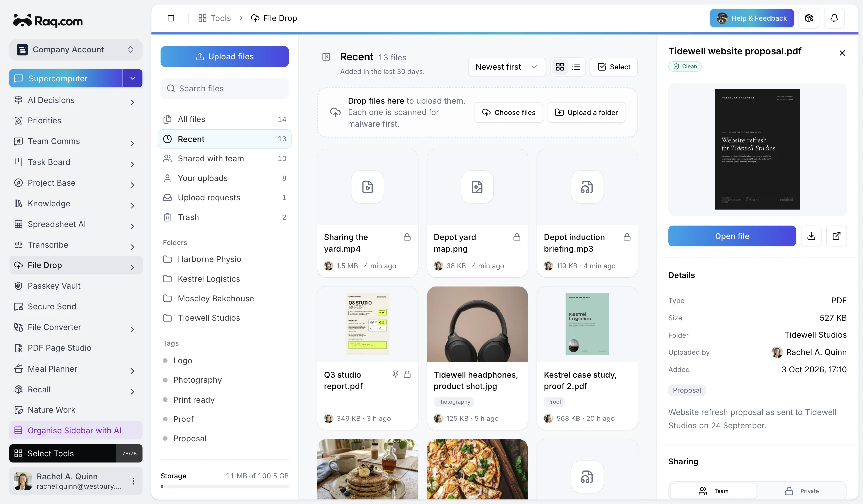Open the notifications bell
Viewport: 863px width, 504px height.
(834, 18)
